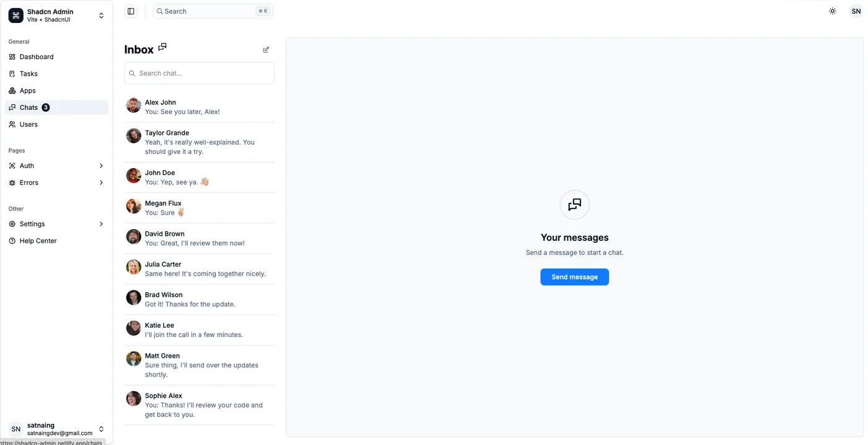Select Chats in the sidebar
Screen dimensions: 868x445
pyautogui.click(x=56, y=107)
